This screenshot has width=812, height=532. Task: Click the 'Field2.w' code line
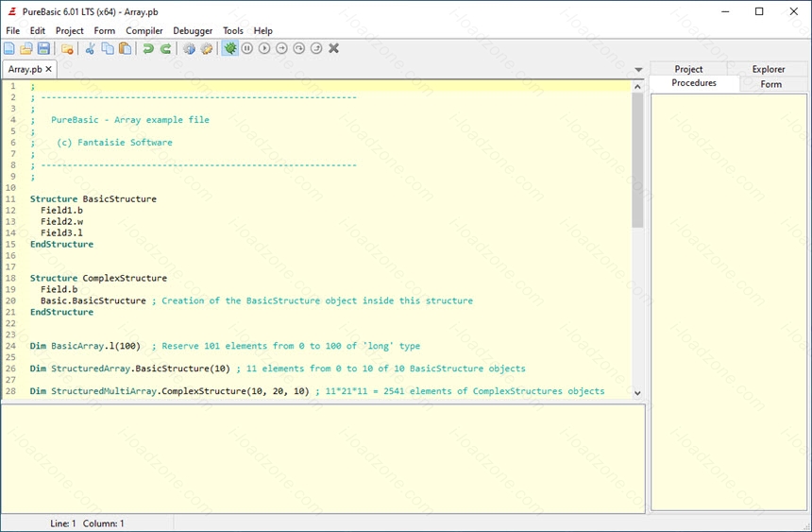[x=61, y=222]
